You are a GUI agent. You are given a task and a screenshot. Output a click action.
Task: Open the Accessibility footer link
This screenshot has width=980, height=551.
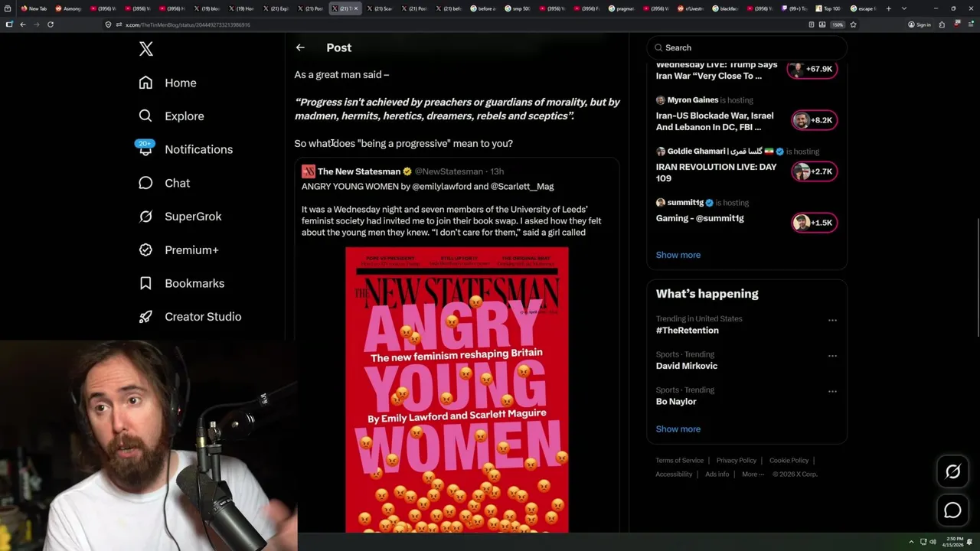pyautogui.click(x=674, y=474)
